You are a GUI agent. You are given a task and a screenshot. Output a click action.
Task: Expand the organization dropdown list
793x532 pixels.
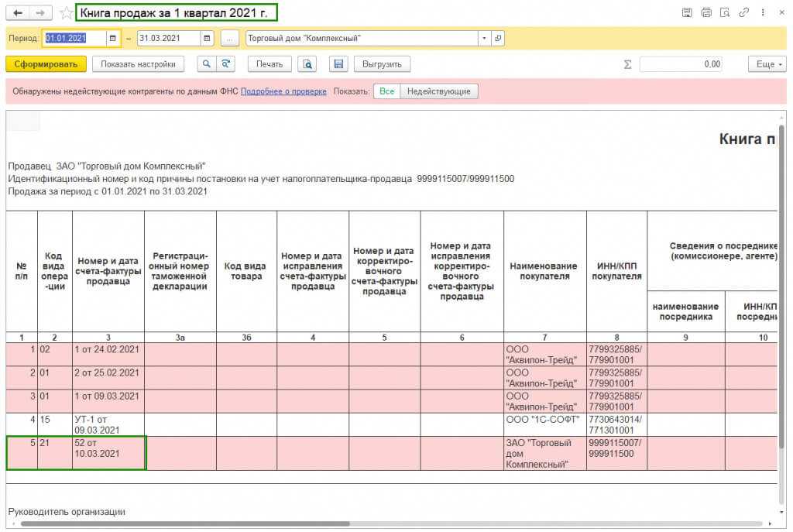pyautogui.click(x=485, y=39)
